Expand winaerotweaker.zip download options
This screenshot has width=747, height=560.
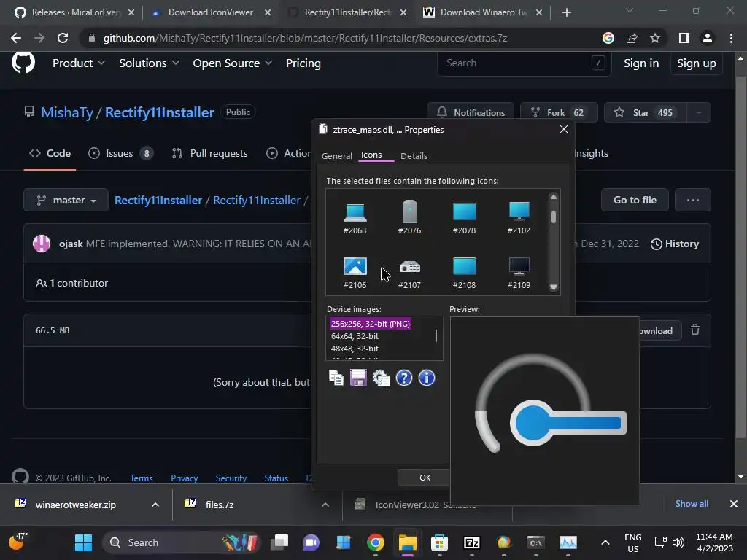(155, 505)
